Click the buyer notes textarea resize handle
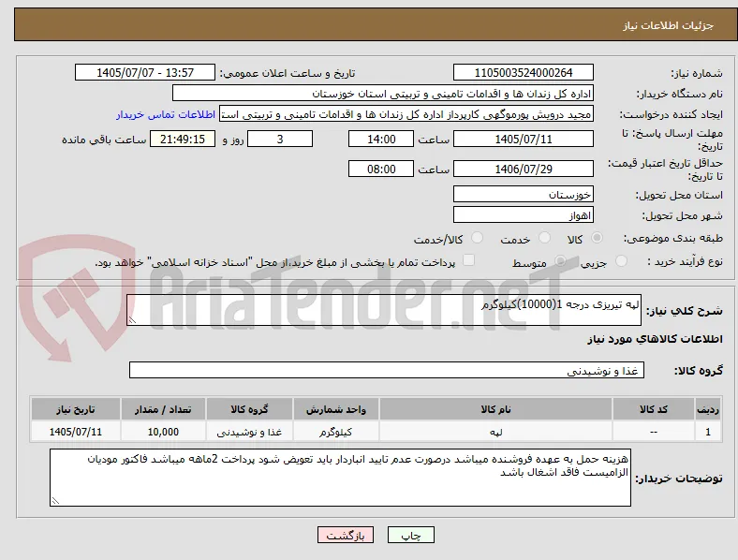The image size is (738, 560). pos(55,501)
